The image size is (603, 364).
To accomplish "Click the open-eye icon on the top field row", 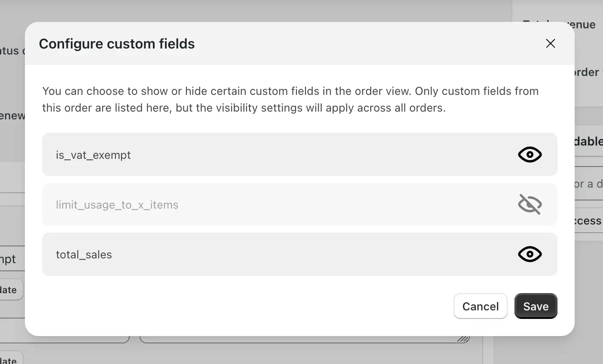I will 530,155.
